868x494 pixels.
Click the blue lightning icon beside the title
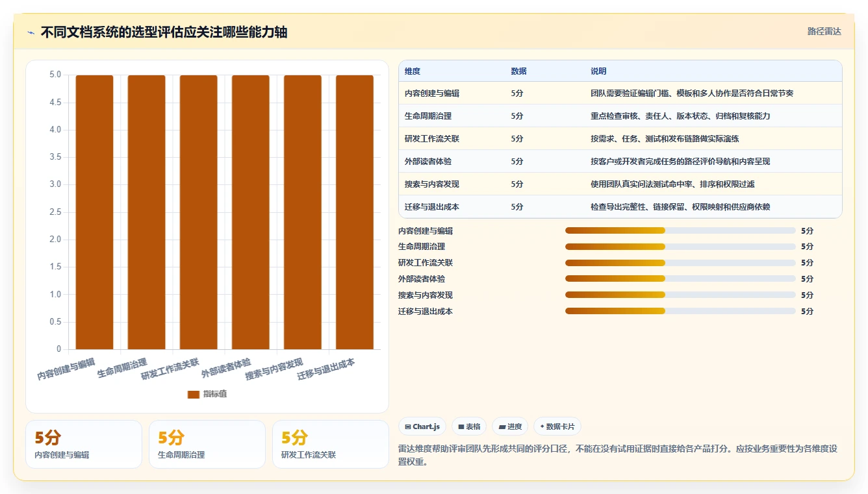[31, 32]
